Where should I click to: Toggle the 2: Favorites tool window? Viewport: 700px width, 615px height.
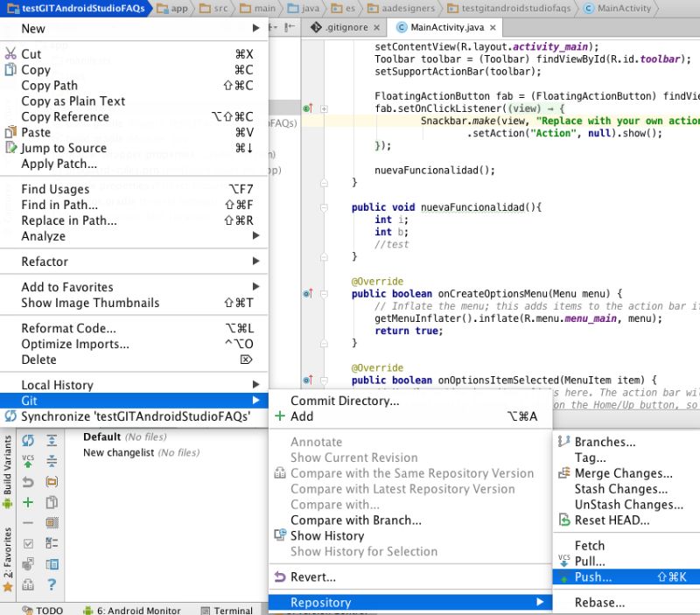pos(8,559)
